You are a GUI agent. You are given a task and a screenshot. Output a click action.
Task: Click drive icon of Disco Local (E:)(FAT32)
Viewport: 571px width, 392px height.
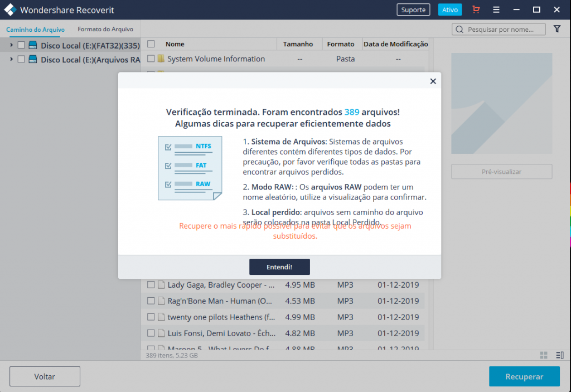33,45
